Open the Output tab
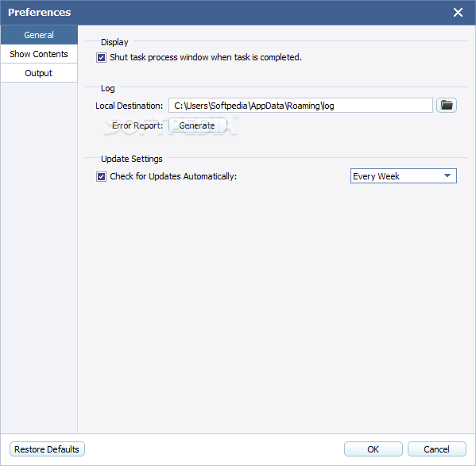The height and width of the screenshot is (466, 476). point(39,73)
